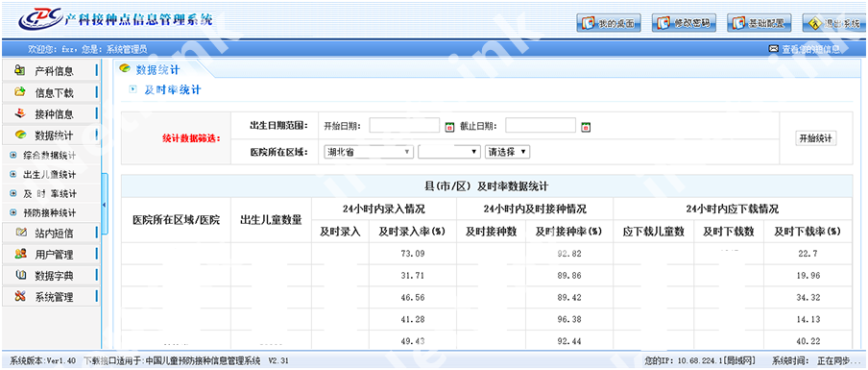The image size is (868, 370).
Task: Click the 出生儿童数量 column header
Action: coord(271,220)
